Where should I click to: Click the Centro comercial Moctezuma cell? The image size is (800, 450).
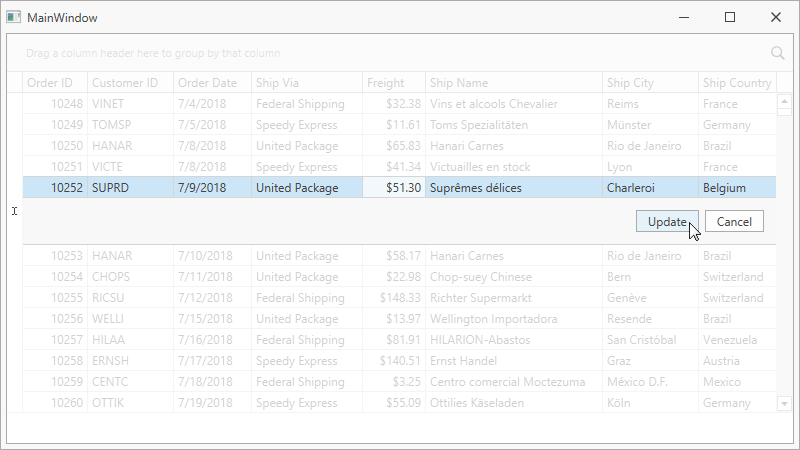coord(514,382)
